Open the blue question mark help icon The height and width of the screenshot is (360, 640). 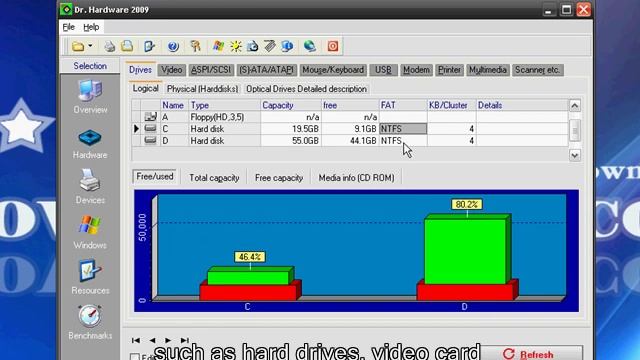point(173,47)
